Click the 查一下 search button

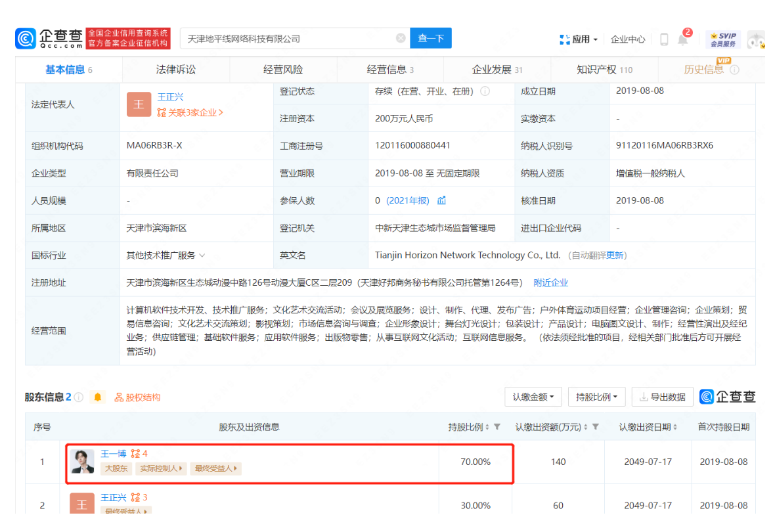coord(431,39)
